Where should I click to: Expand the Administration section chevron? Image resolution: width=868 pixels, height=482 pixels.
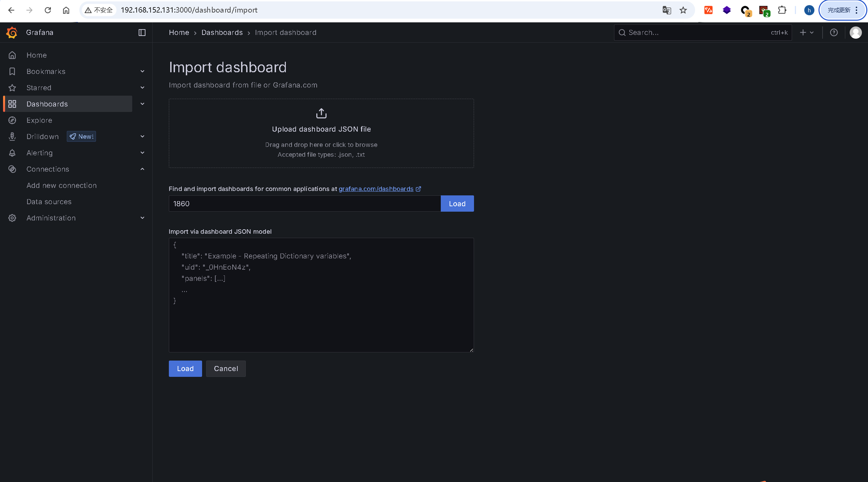(142, 218)
